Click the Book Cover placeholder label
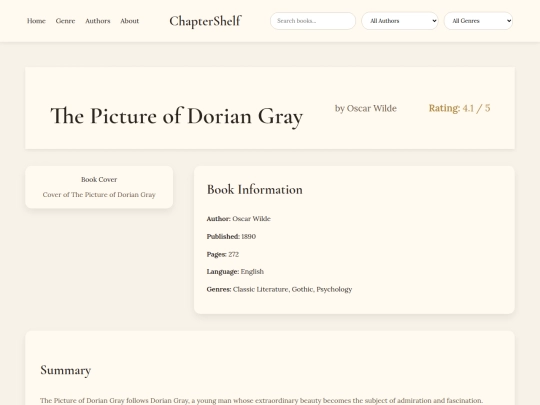The width and height of the screenshot is (540, 405). pyautogui.click(x=99, y=179)
